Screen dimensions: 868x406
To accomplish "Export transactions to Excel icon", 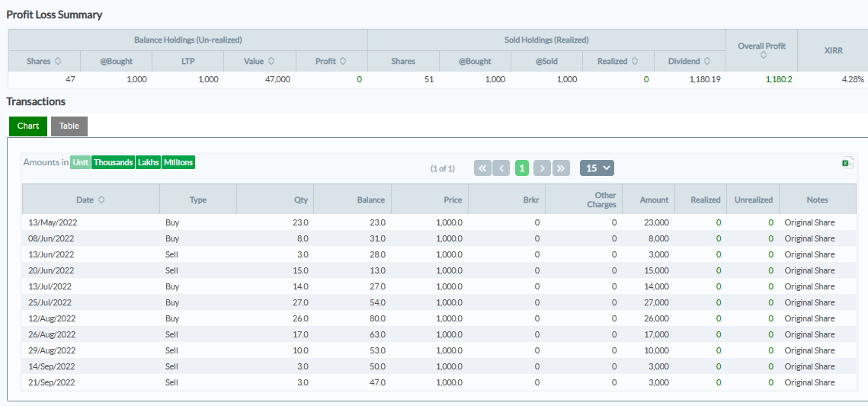I will click(x=847, y=162).
